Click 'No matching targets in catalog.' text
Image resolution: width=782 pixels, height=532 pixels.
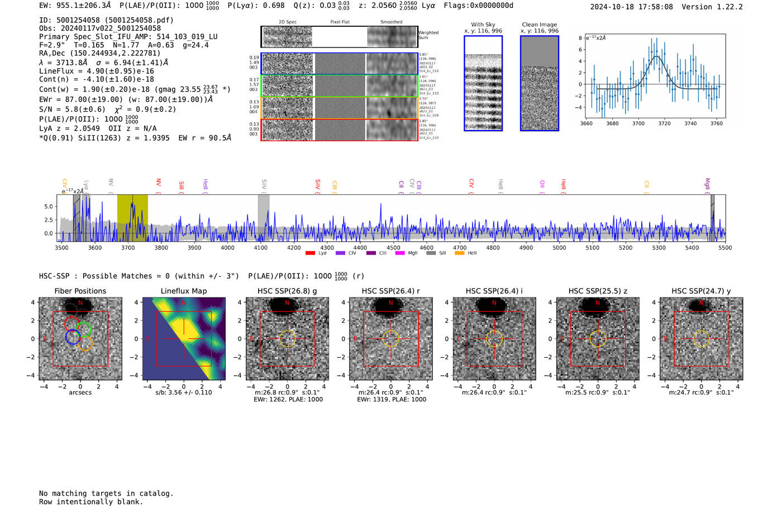click(x=106, y=493)
